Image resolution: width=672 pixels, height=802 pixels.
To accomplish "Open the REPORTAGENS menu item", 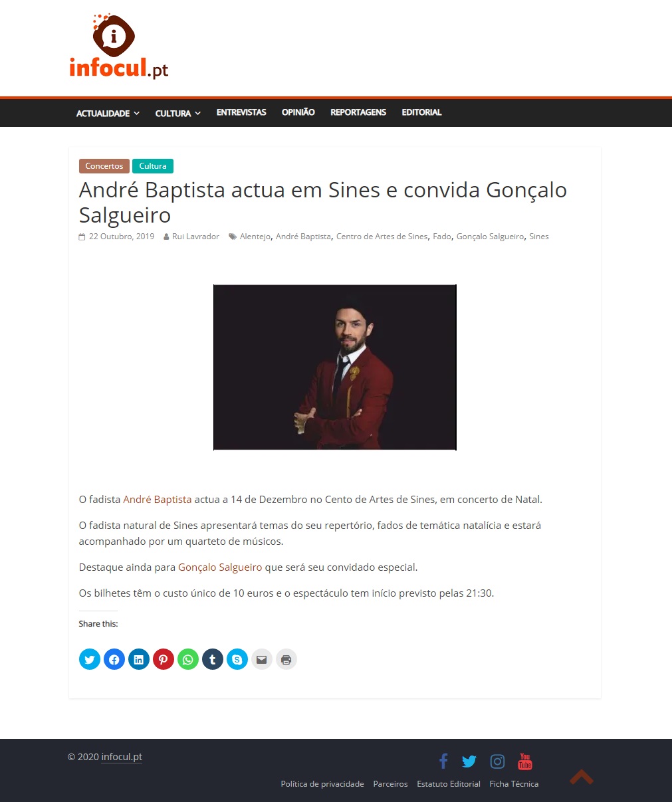I will [x=358, y=112].
